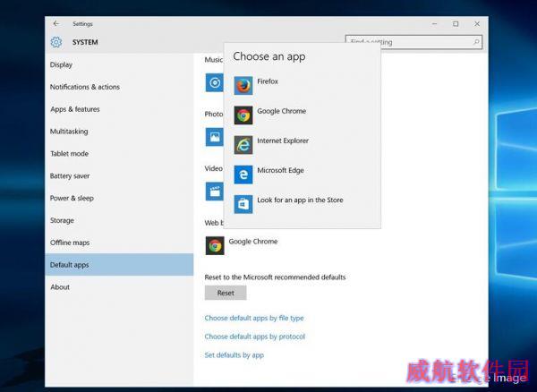Go to Apps & features

point(119,109)
